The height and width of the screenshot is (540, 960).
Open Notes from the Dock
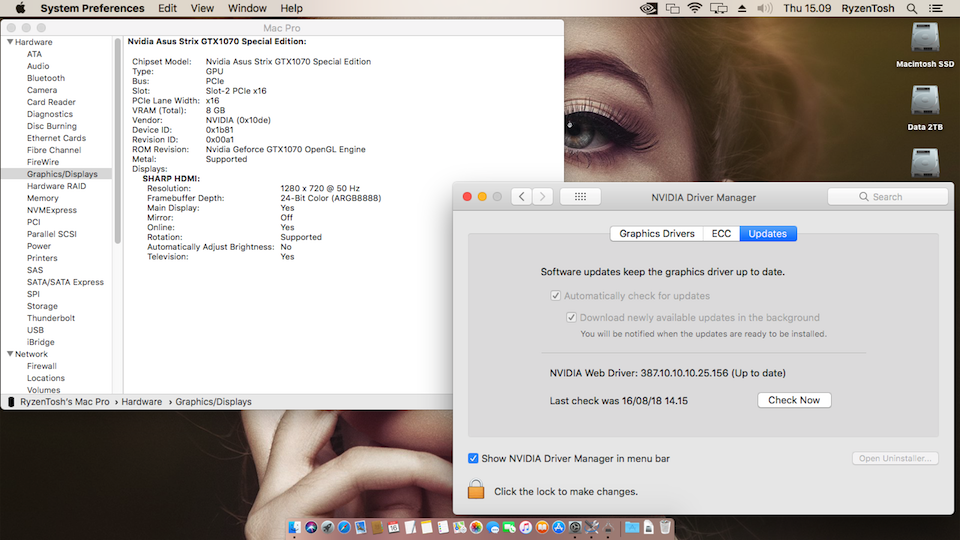pos(427,527)
